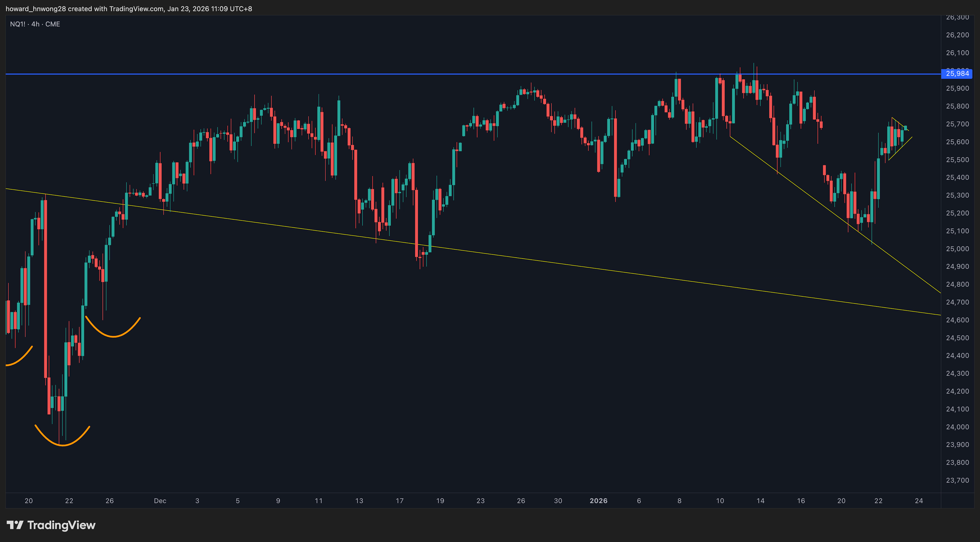
Task: Click the 17 date label on time axis
Action: [399, 501]
